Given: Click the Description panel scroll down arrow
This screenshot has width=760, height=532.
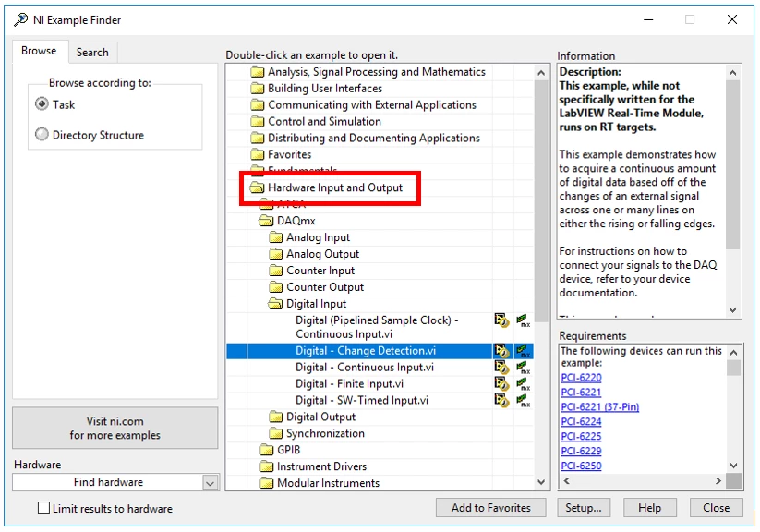Looking at the screenshot, I should pos(733,310).
